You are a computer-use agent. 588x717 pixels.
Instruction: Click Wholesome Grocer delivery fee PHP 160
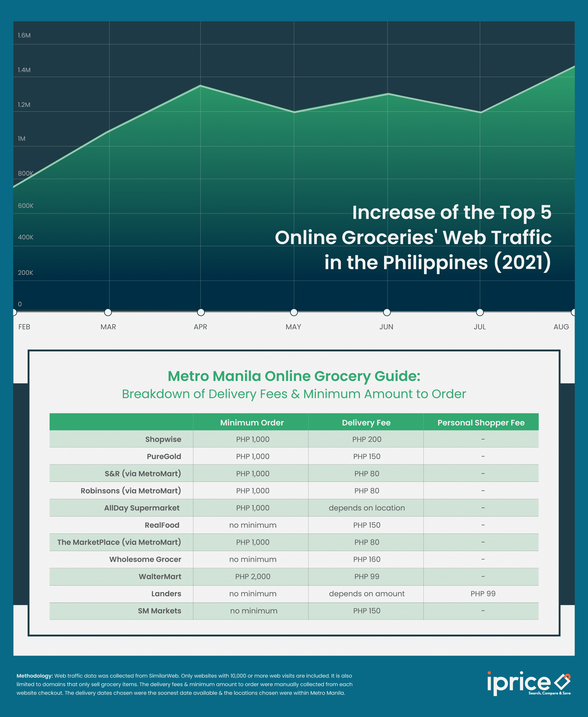pos(366,559)
